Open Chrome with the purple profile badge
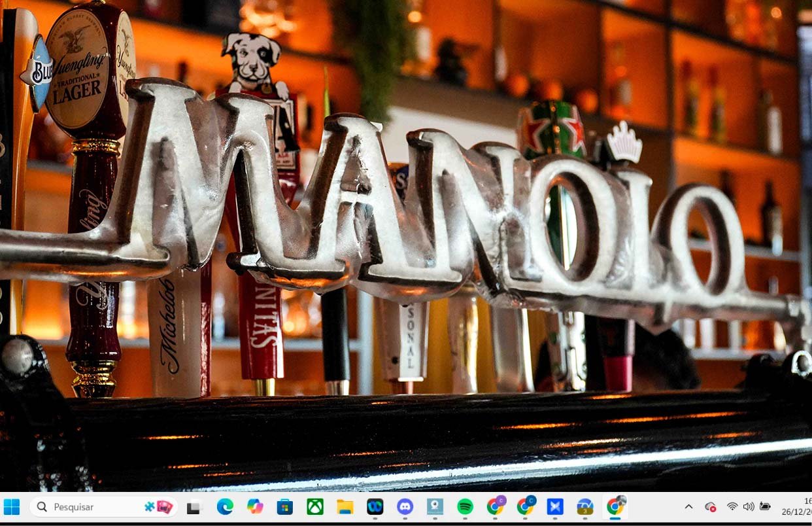 click(496, 507)
